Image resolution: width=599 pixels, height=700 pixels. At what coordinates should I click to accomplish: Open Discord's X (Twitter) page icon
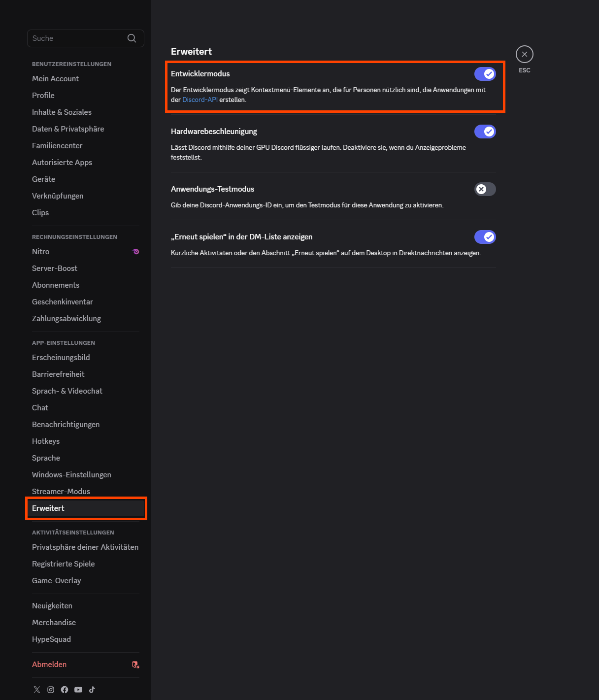point(37,690)
